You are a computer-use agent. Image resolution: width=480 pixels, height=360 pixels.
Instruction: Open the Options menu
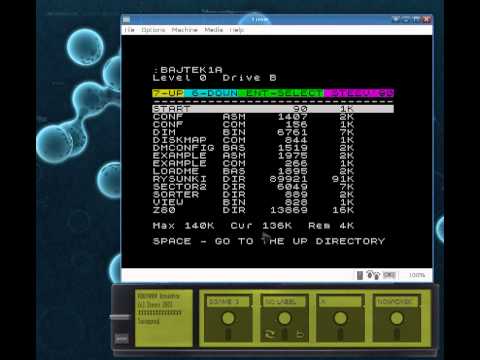coord(153,30)
